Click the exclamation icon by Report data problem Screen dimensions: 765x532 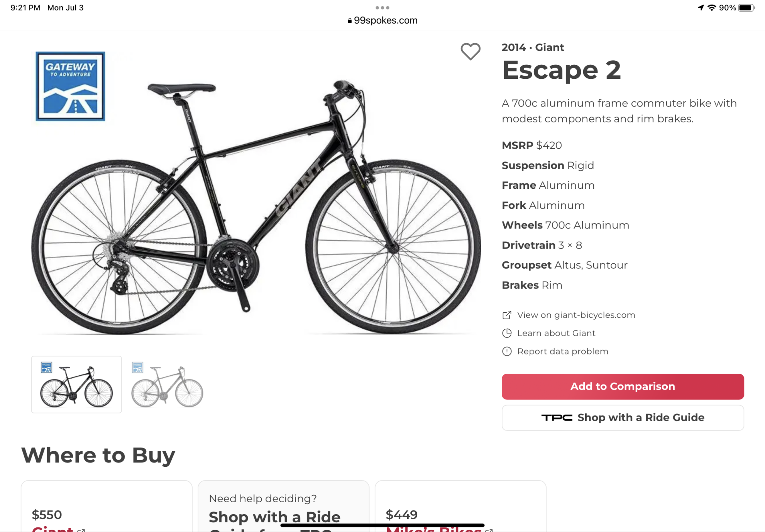[507, 351]
